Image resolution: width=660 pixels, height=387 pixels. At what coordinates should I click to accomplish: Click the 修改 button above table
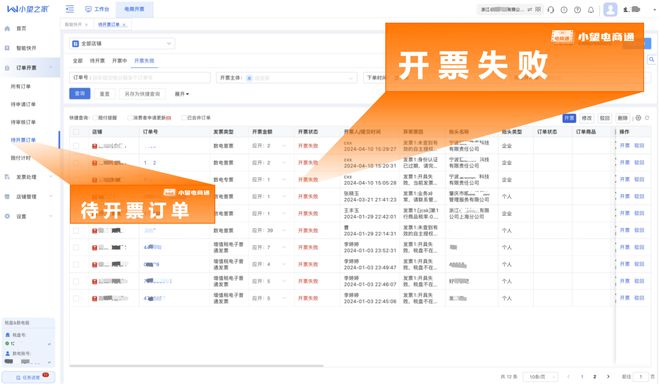(x=587, y=118)
